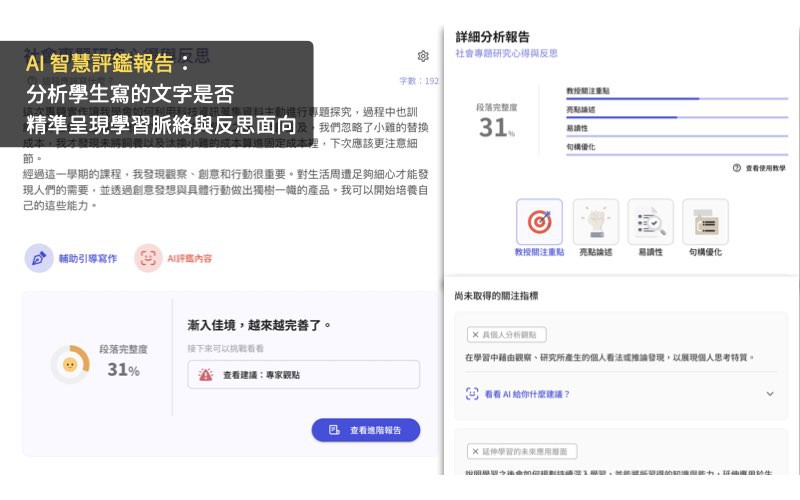Expand the AI suggestion chevron arrow
This screenshot has width=800, height=500.
point(769,394)
